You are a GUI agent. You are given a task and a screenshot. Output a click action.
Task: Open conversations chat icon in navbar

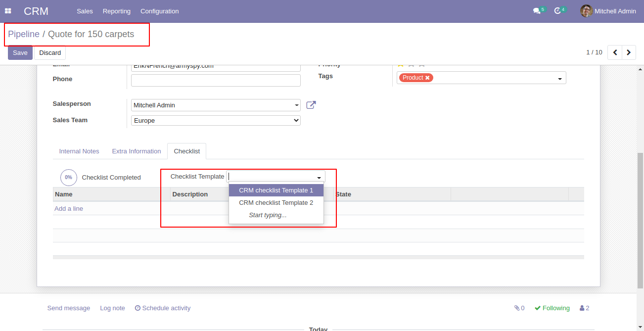(537, 11)
